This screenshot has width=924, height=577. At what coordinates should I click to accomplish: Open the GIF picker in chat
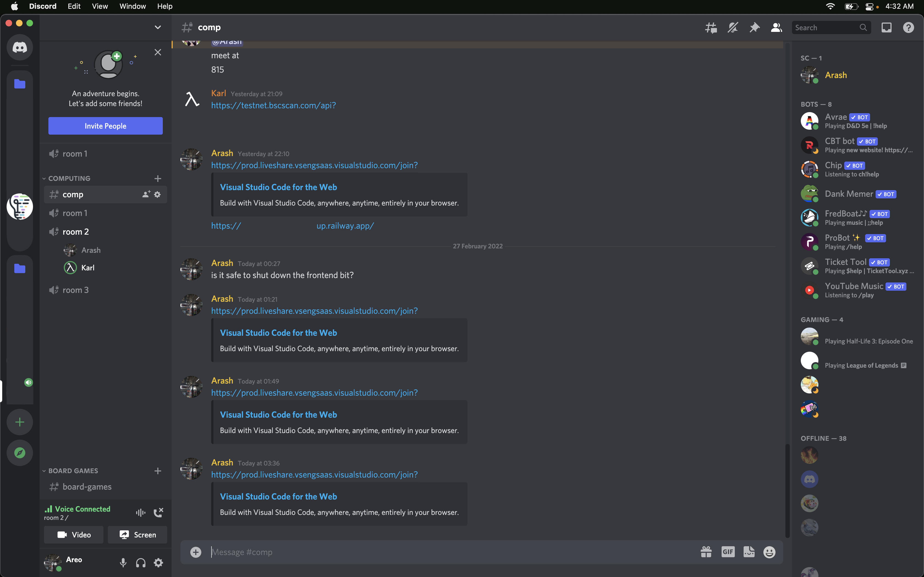727,552
